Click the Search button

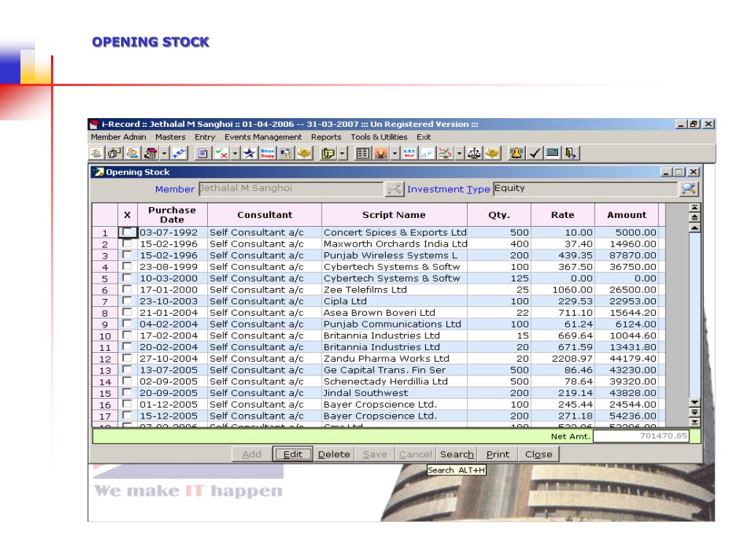click(457, 454)
